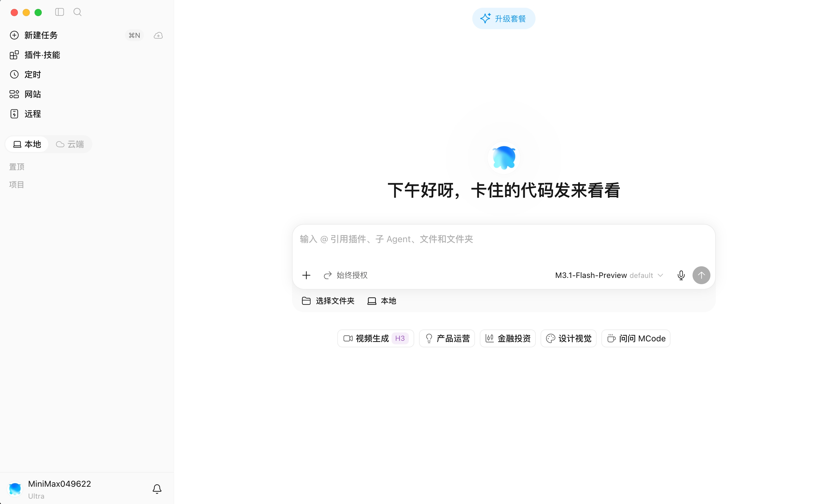Click the send arrow button

coord(701,276)
